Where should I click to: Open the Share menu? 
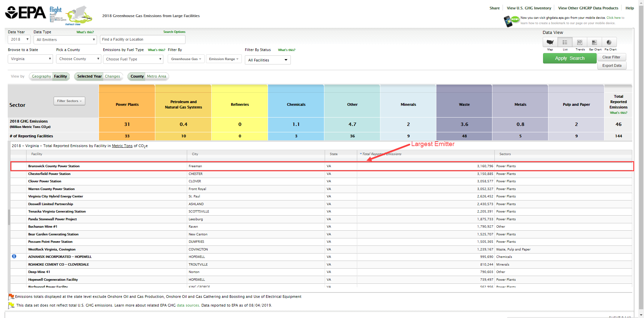[x=494, y=8]
